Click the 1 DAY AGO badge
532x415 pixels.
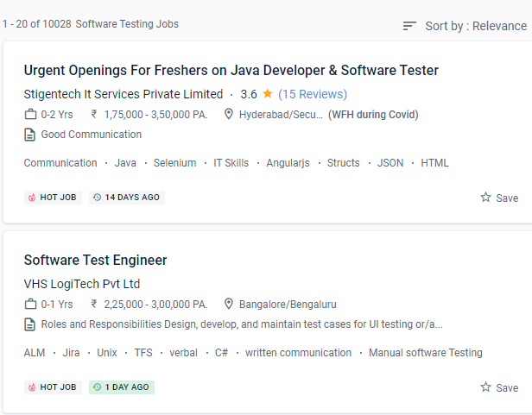click(121, 387)
